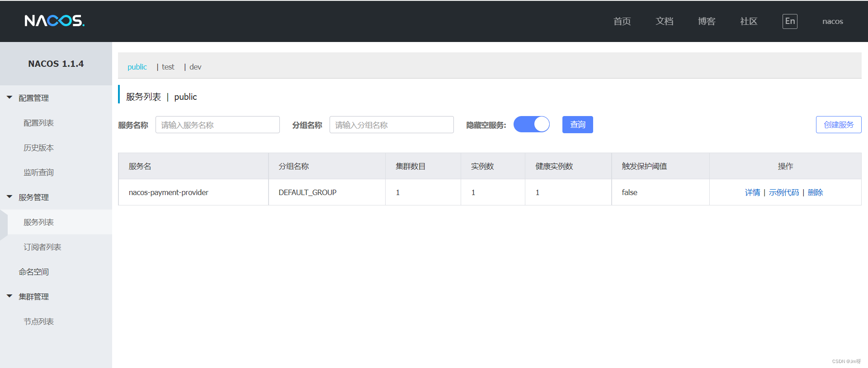Open 文档 in top navigation

point(665,21)
